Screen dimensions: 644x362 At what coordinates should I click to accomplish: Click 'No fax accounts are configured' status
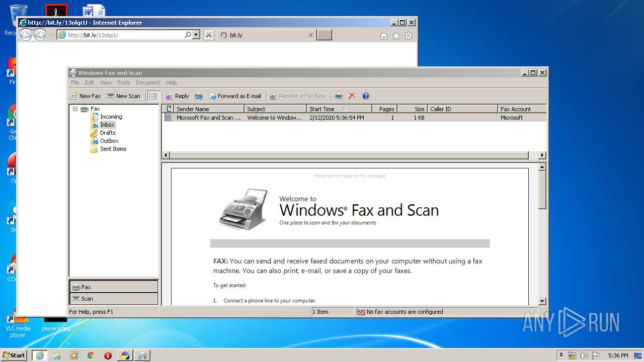405,312
